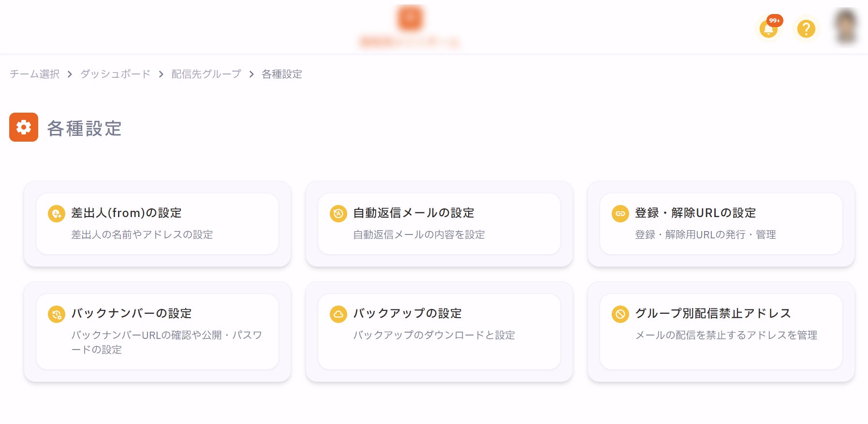
Task: Click the 各種設定 breadcrumb item
Action: tap(282, 74)
